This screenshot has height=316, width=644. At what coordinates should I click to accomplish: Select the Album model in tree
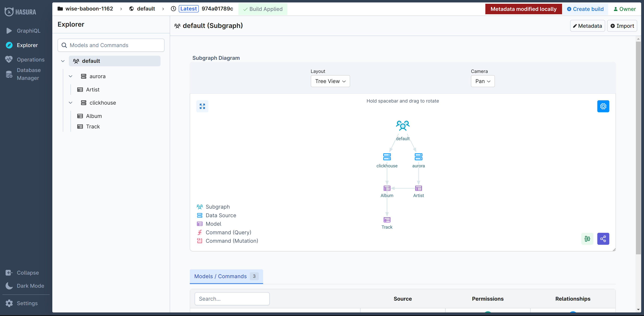click(89, 116)
